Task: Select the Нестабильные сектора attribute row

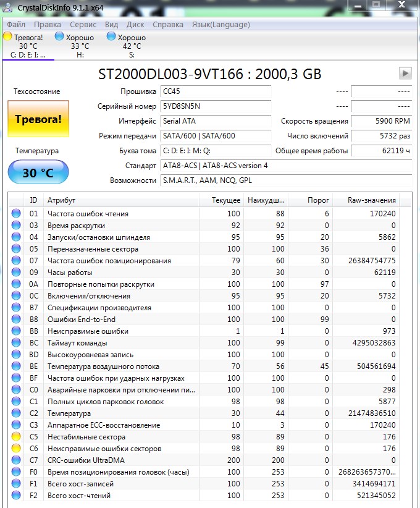Action: click(x=204, y=437)
